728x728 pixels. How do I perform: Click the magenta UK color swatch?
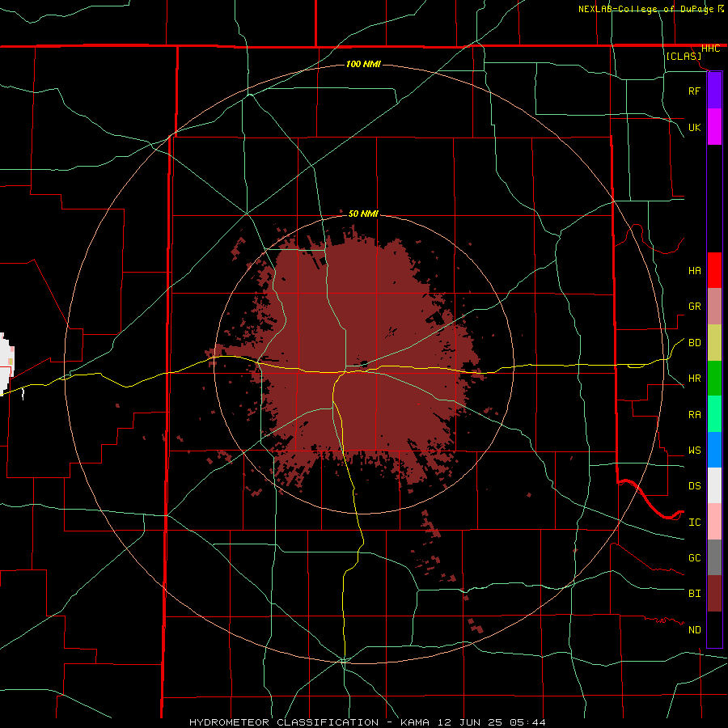714,127
